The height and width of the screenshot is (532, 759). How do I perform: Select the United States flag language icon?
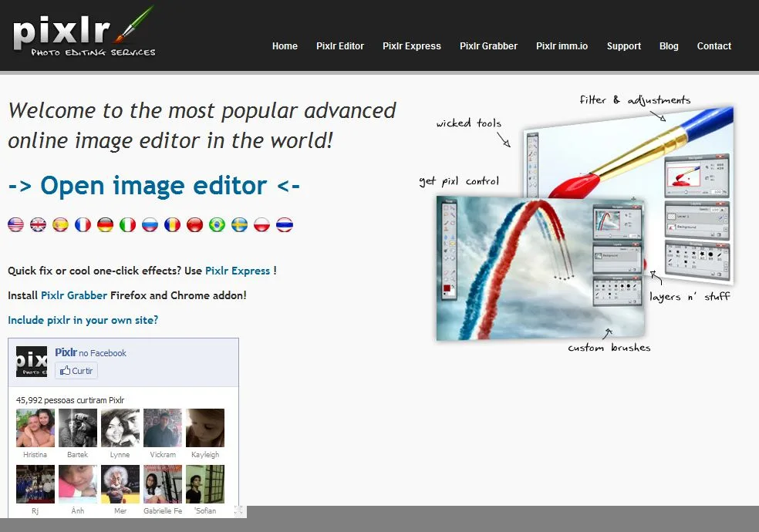coord(16,225)
